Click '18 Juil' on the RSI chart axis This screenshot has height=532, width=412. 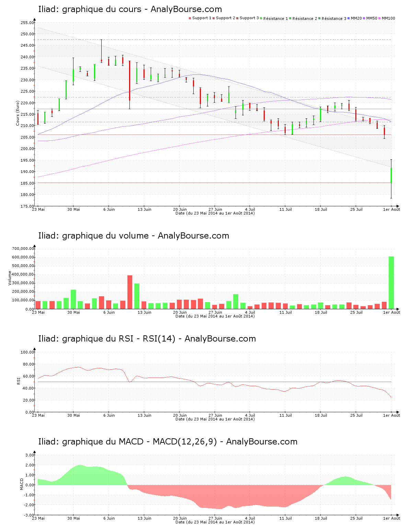(321, 415)
